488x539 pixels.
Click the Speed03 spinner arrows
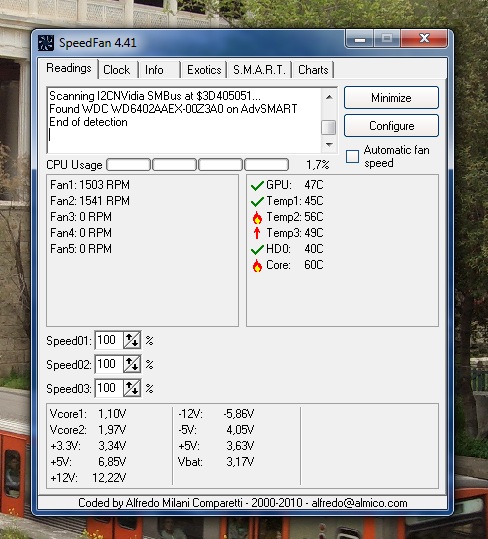pyautogui.click(x=132, y=388)
